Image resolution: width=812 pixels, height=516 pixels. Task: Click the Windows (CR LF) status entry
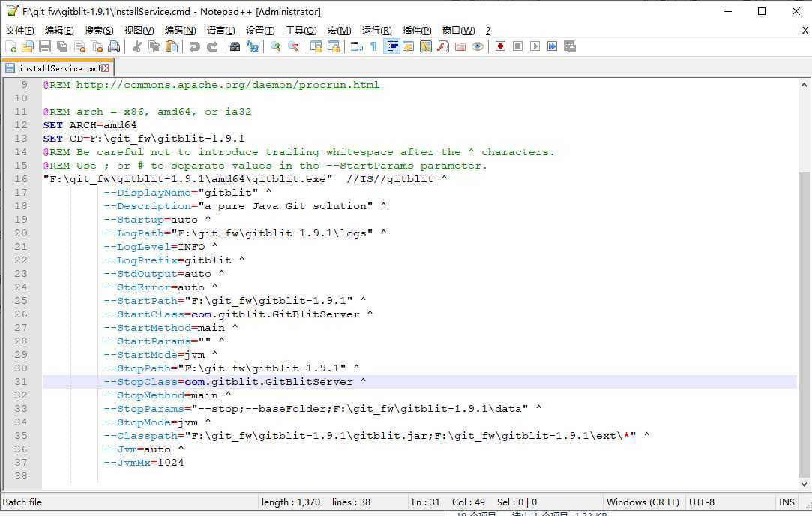coord(642,502)
